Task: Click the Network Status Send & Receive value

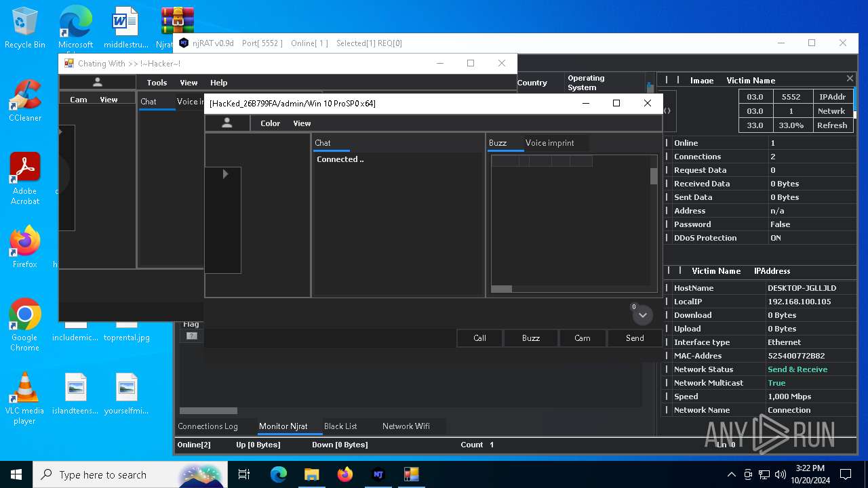Action: pos(797,369)
